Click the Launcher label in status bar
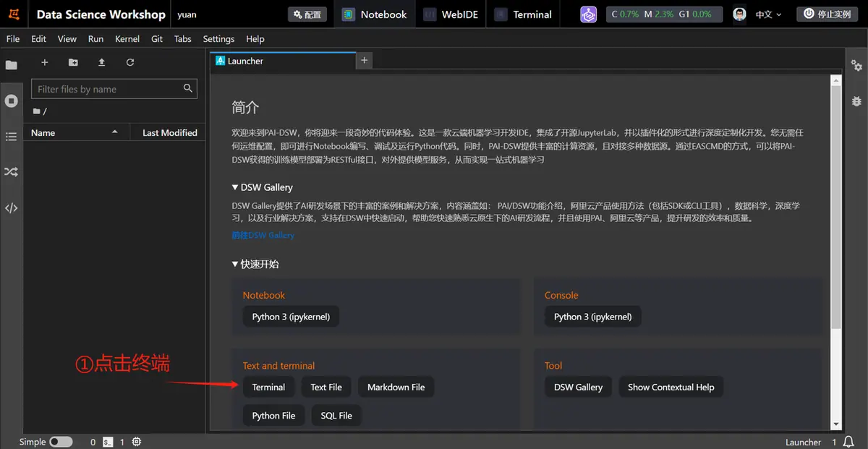Image resolution: width=868 pixels, height=449 pixels. click(x=803, y=442)
